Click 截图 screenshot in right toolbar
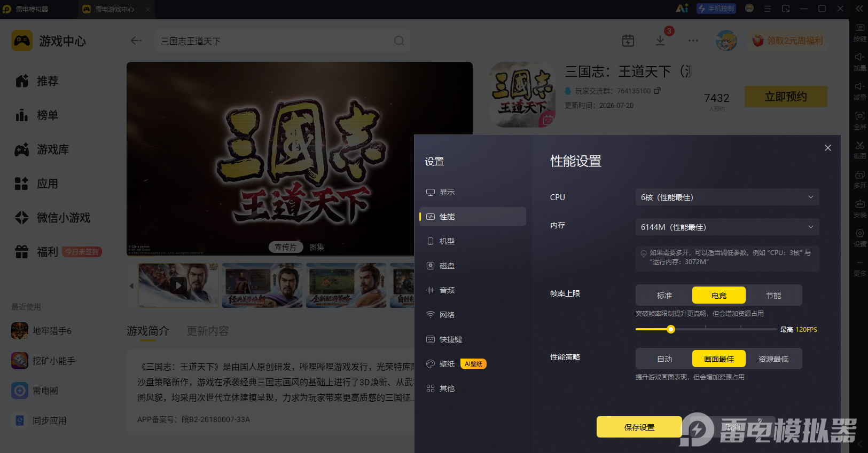This screenshot has width=868, height=453. (859, 150)
